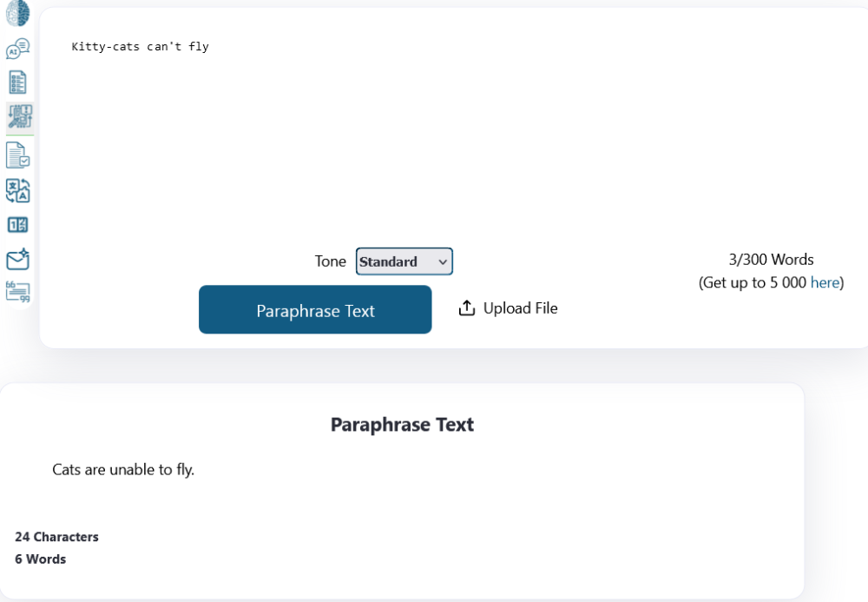Click the Paraphrase Text button
The height and width of the screenshot is (602, 868).
tap(315, 309)
